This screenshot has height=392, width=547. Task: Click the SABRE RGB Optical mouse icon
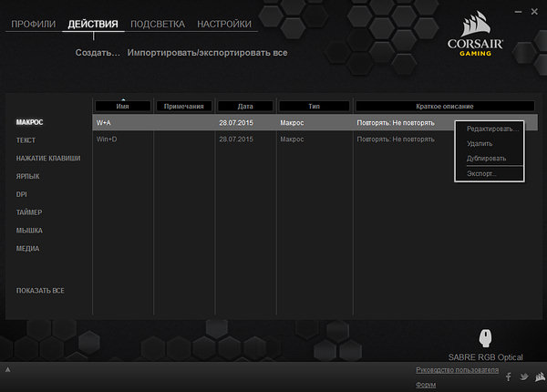click(484, 339)
